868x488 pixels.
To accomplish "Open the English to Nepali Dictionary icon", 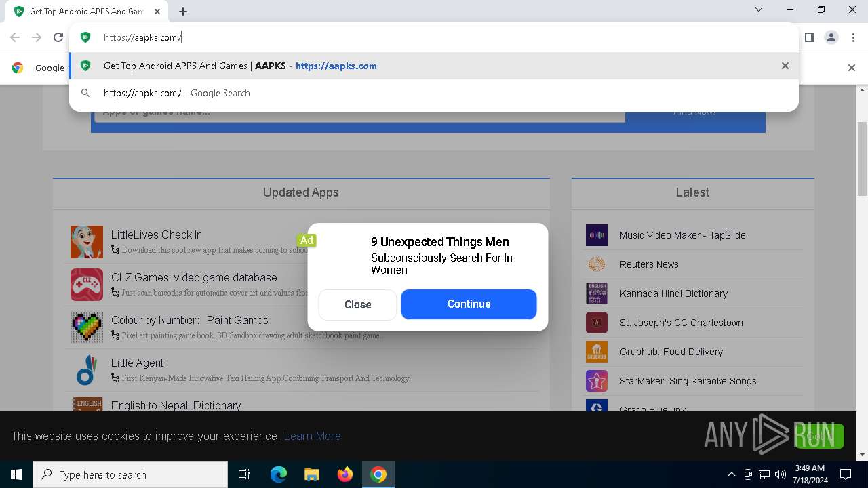I will (x=87, y=404).
